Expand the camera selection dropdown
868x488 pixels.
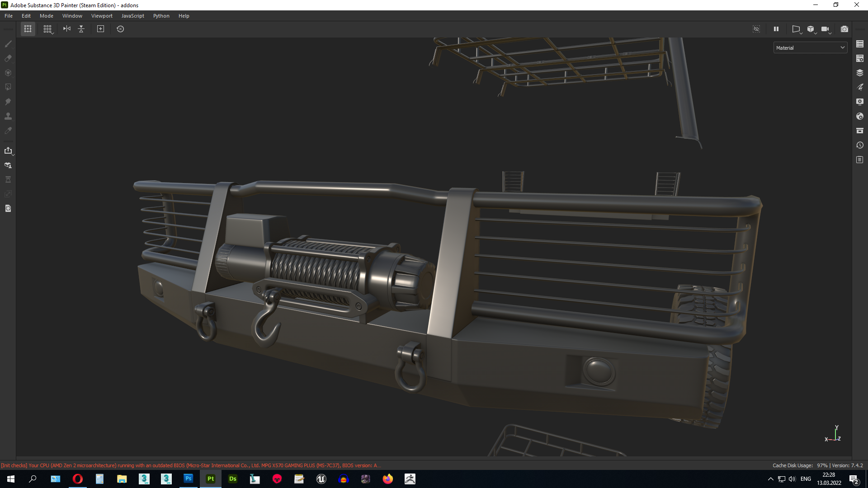(x=826, y=29)
